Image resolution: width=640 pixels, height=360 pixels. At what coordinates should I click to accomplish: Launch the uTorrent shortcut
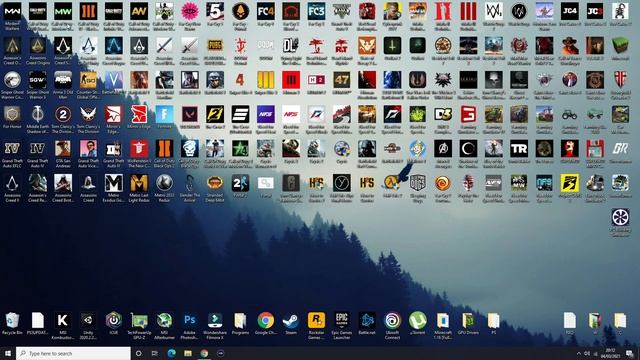(418, 321)
